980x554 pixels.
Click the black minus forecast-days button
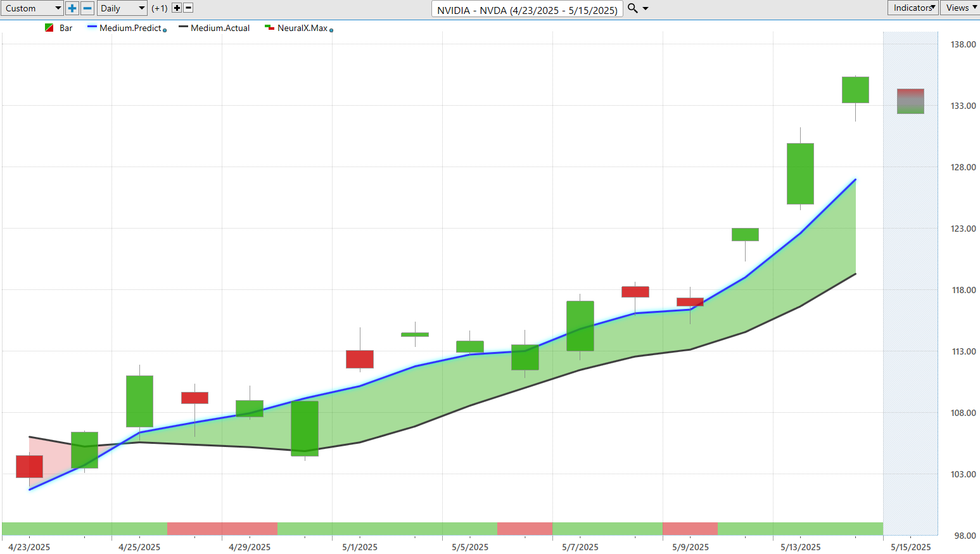(188, 8)
